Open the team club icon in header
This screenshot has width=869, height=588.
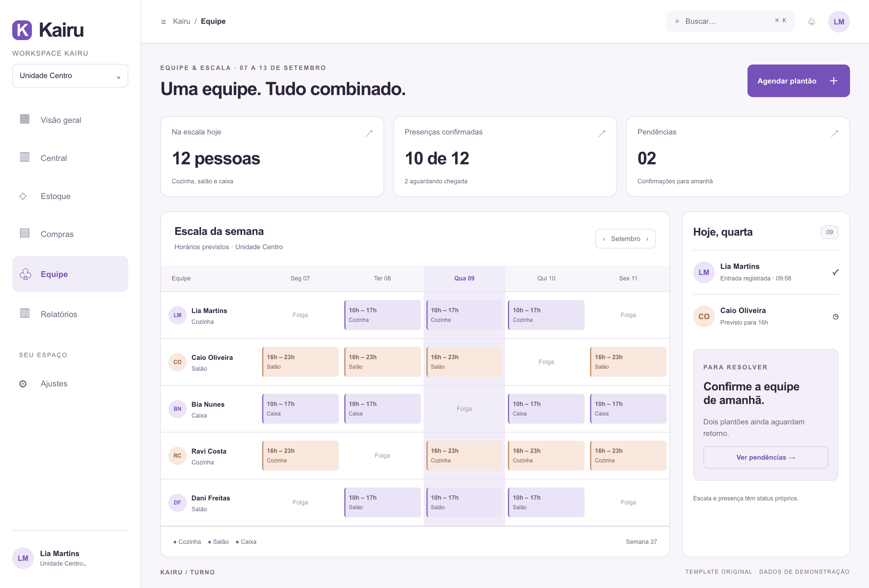(x=811, y=22)
